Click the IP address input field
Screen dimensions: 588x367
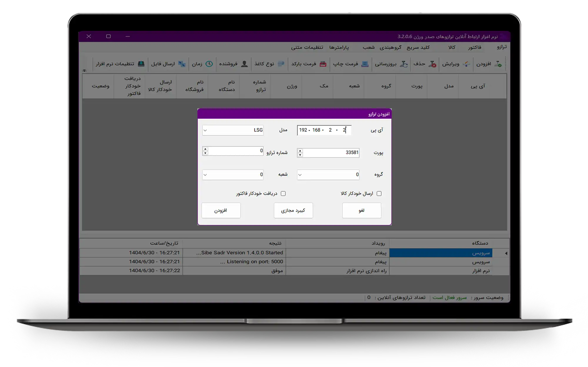[323, 130]
